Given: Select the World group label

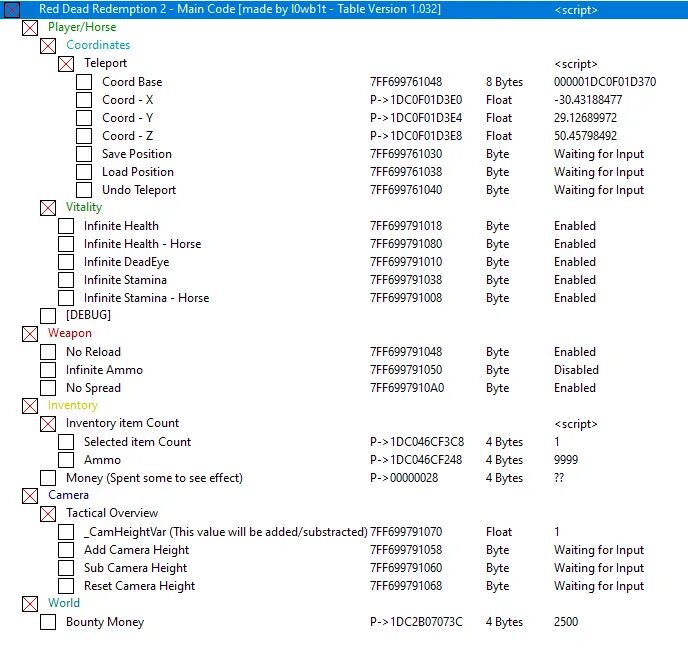Looking at the screenshot, I should (64, 603).
